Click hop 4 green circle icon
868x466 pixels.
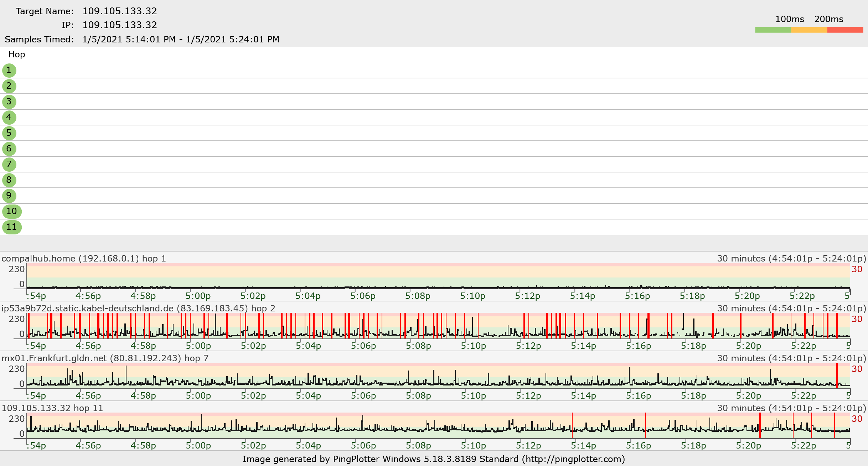pos(9,118)
